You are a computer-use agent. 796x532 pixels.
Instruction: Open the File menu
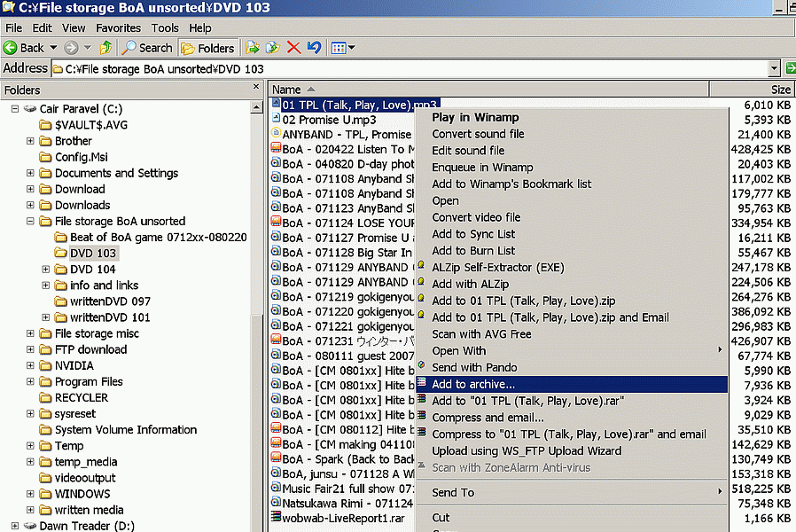click(x=13, y=27)
